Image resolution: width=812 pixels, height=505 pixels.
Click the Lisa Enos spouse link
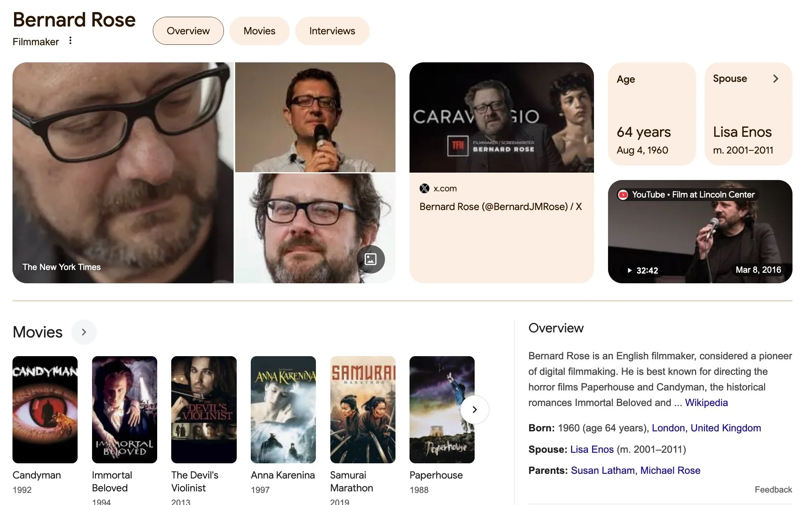(x=592, y=449)
